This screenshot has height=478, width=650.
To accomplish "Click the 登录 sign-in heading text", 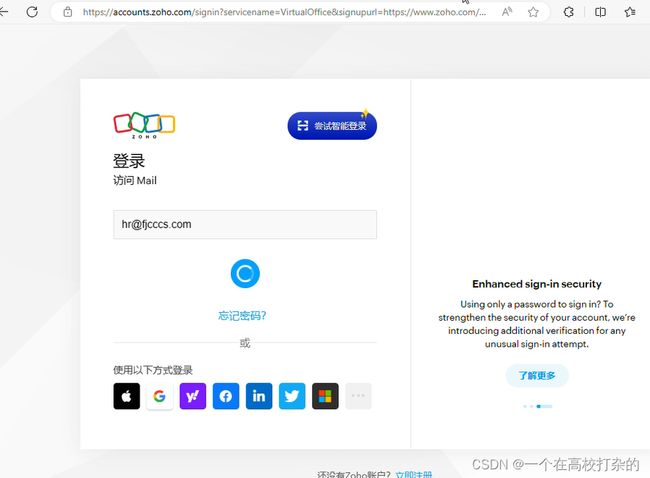I will tap(129, 161).
